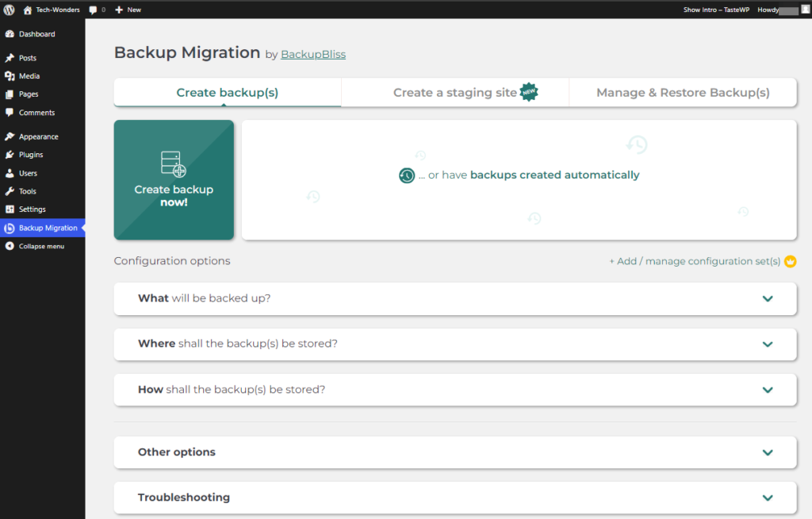Click the home icon beside Tech-Wonders

coord(28,10)
